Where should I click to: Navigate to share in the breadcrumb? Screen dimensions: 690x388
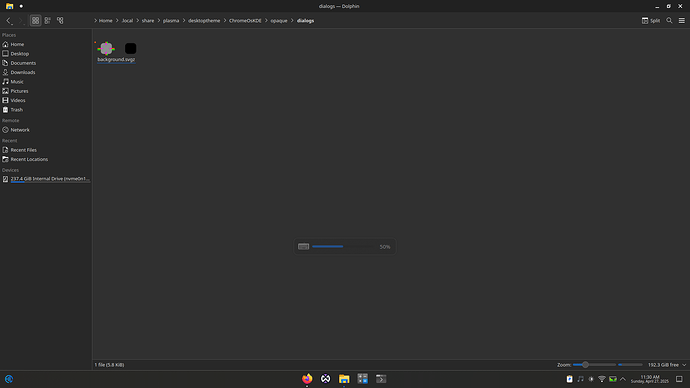pos(148,21)
